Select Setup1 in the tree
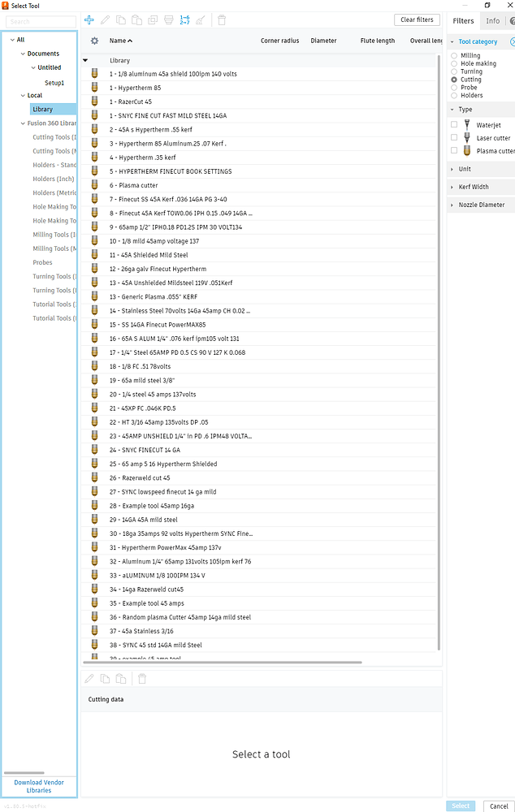 [x=54, y=83]
